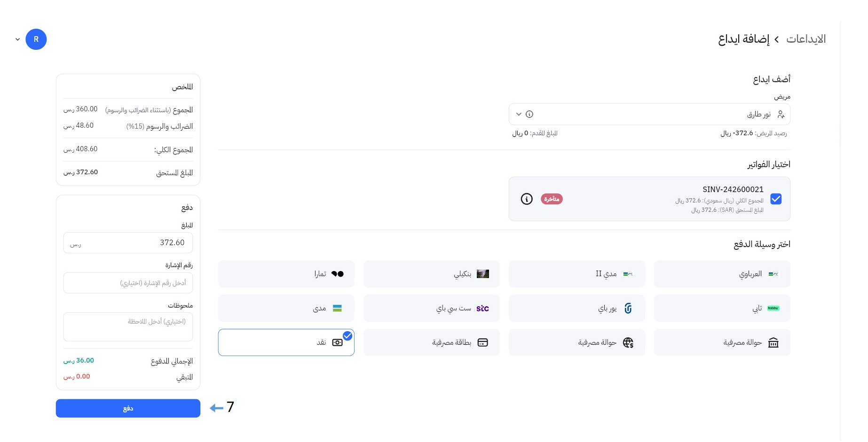Uncheck invoice SINV-242600021 checkbox
The image size is (868, 442).
coord(776,199)
